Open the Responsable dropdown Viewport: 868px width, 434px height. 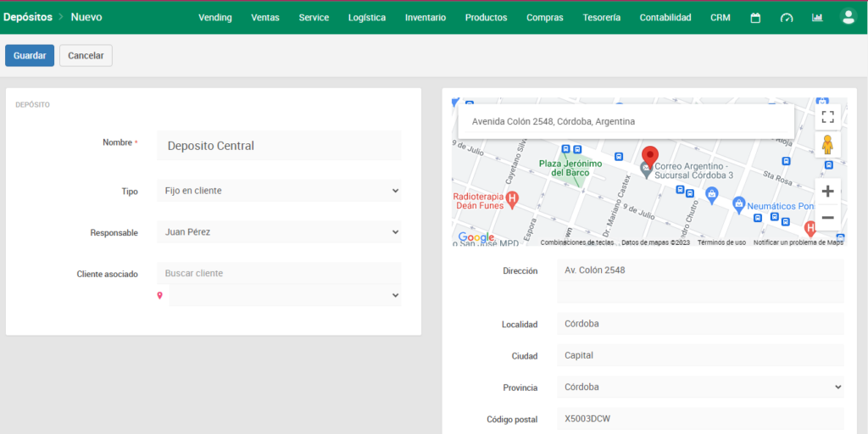click(x=279, y=232)
